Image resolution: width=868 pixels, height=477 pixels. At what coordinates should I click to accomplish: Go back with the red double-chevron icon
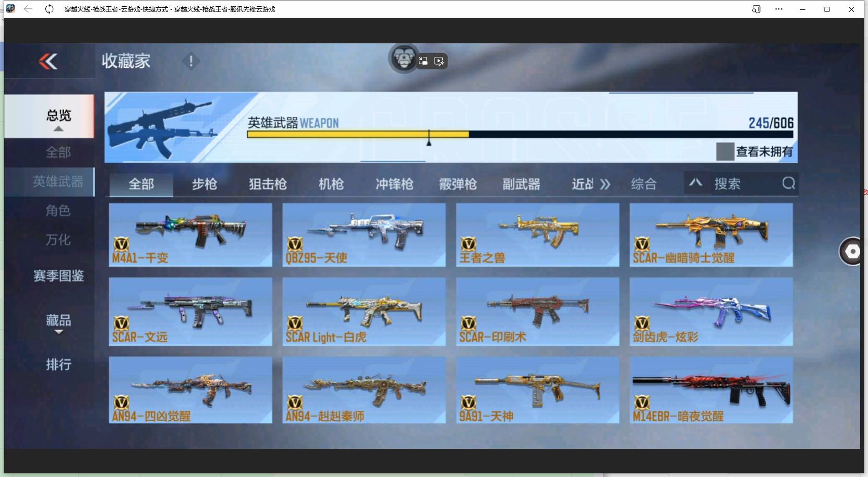(48, 62)
